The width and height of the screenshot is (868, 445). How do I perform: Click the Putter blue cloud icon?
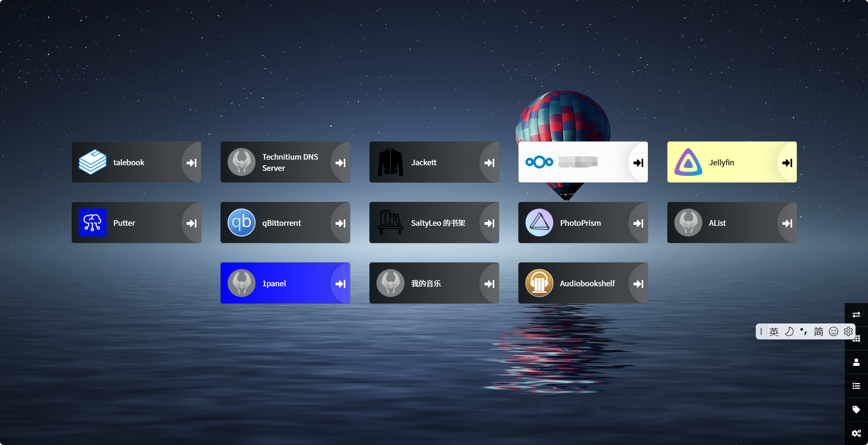pyautogui.click(x=93, y=222)
